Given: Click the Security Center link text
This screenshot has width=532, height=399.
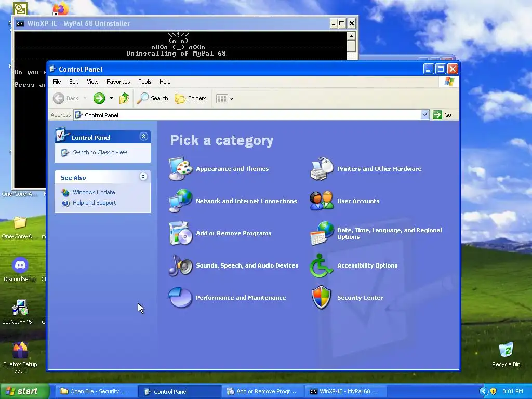Looking at the screenshot, I should click(360, 298).
